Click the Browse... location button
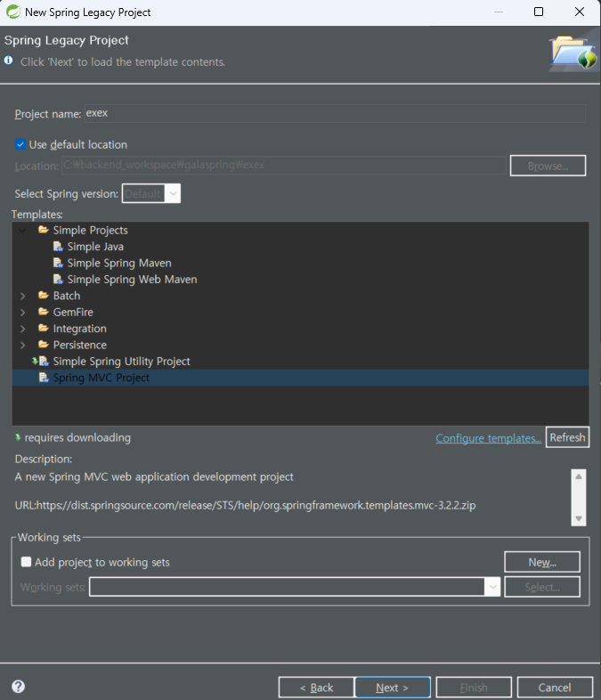This screenshot has width=601, height=700. coord(548,166)
